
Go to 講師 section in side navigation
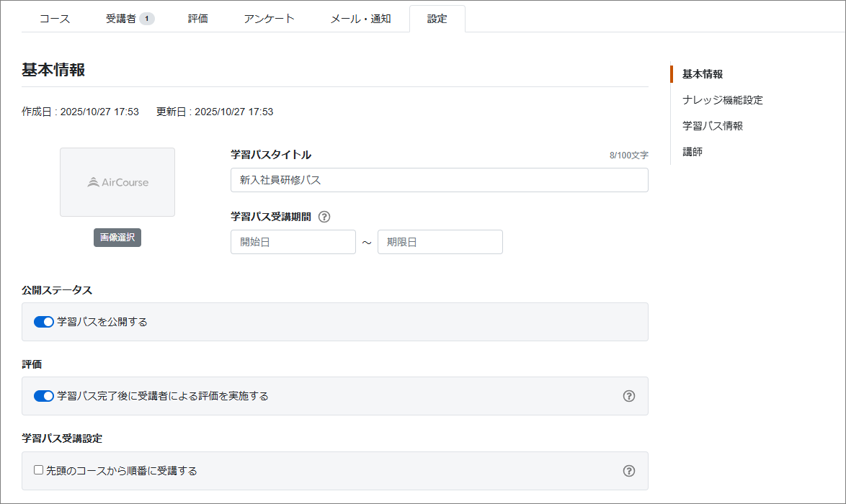[692, 152]
